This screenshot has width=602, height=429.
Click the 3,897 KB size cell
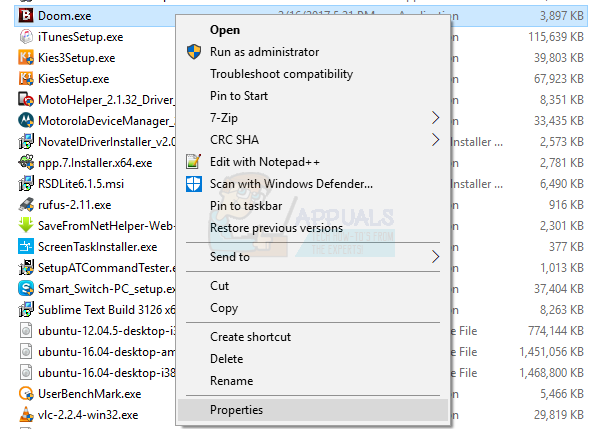pos(562,16)
